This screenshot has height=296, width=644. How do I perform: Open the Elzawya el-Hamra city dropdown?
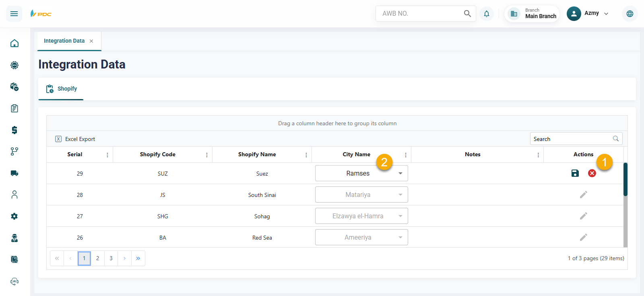click(361, 216)
